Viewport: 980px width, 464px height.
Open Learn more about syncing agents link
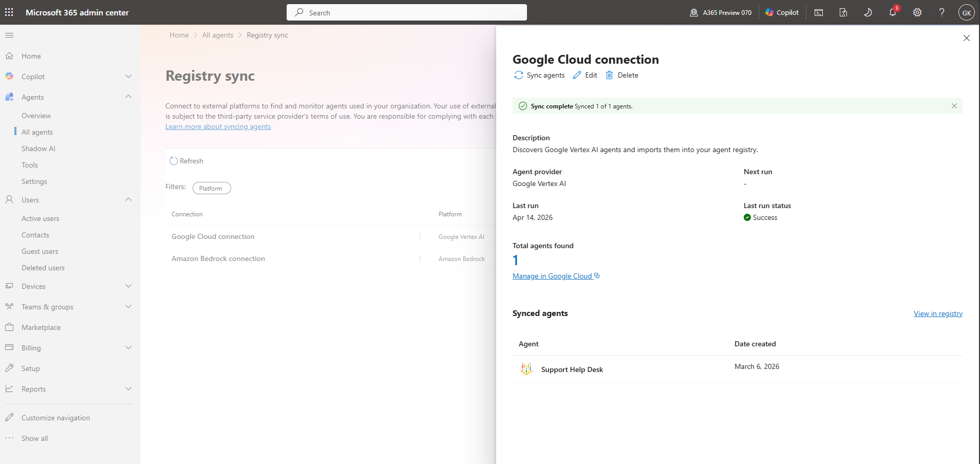pos(218,126)
